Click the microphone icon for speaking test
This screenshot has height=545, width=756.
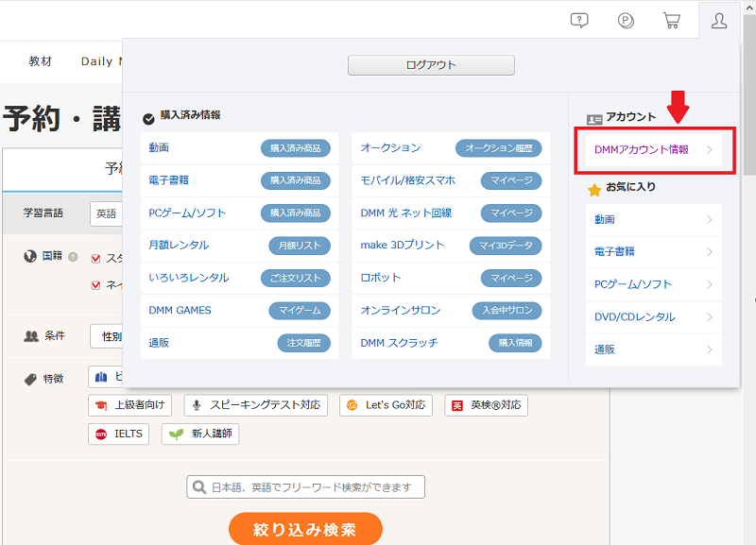[197, 405]
